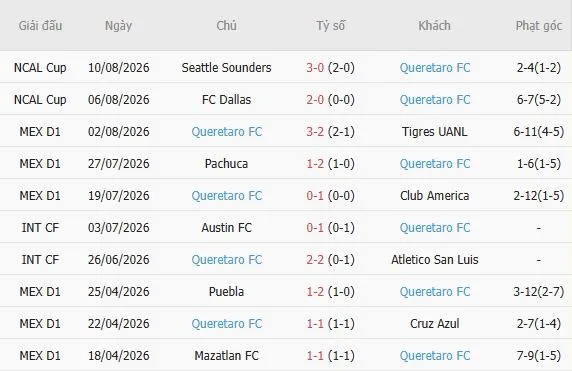Viewport: 572px width, 371px height.
Task: Open Puebla team link
Action: [x=226, y=292]
